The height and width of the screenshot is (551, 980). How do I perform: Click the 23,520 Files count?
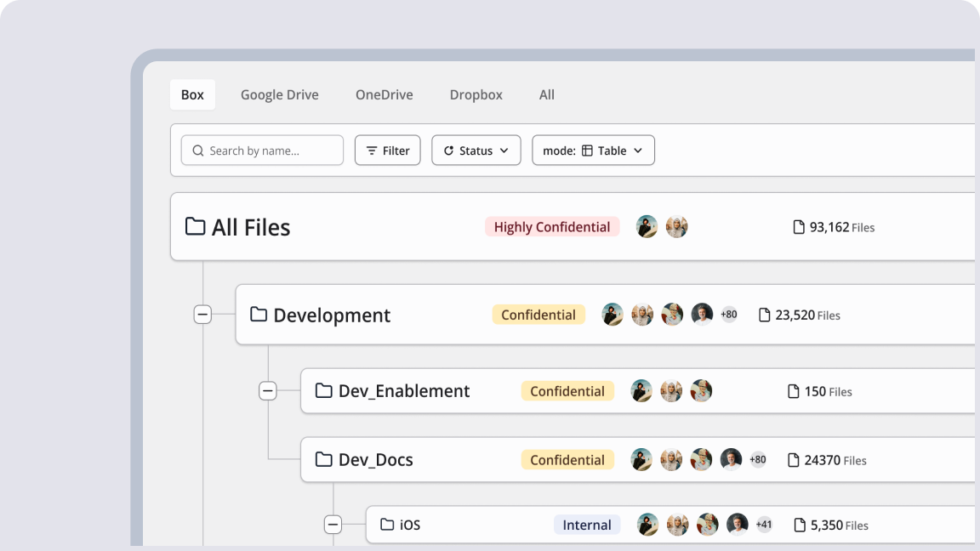coord(807,315)
